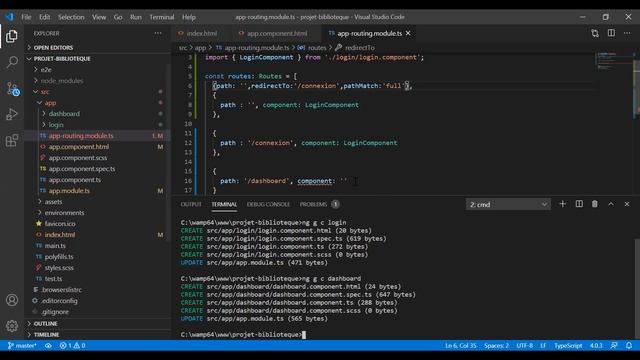
Task: Close the app-routing.module.ts tab
Action: (x=408, y=33)
